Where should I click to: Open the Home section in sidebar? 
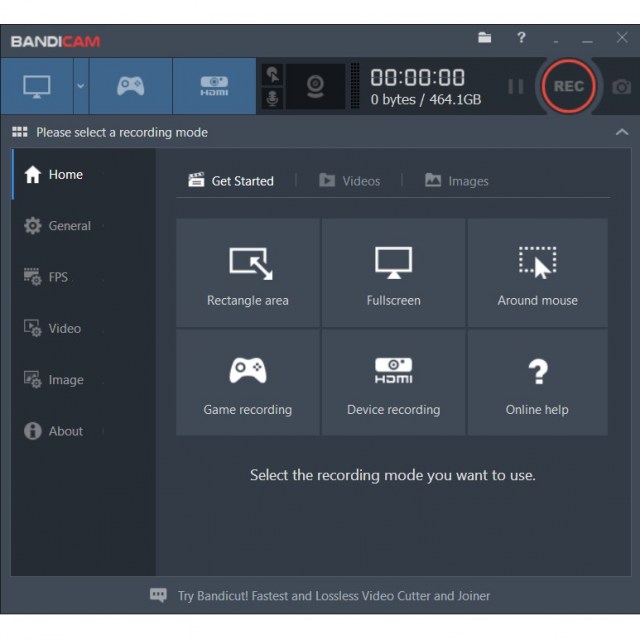pos(84,174)
